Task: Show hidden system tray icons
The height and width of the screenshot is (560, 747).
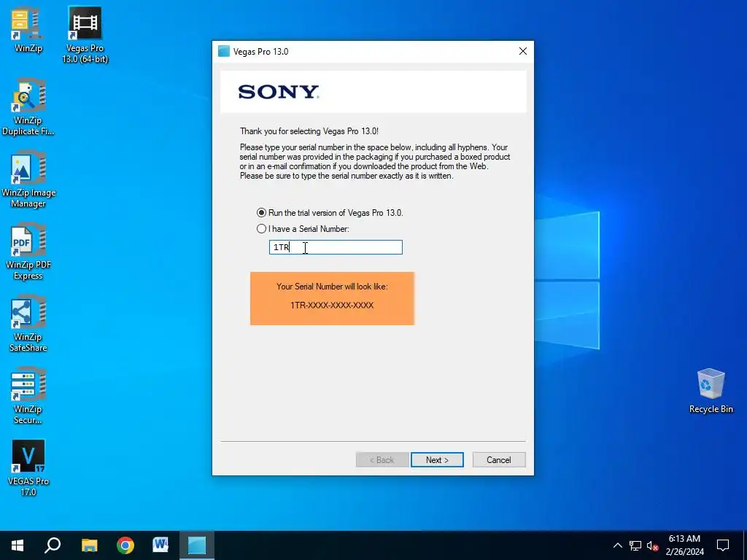Action: point(617,545)
